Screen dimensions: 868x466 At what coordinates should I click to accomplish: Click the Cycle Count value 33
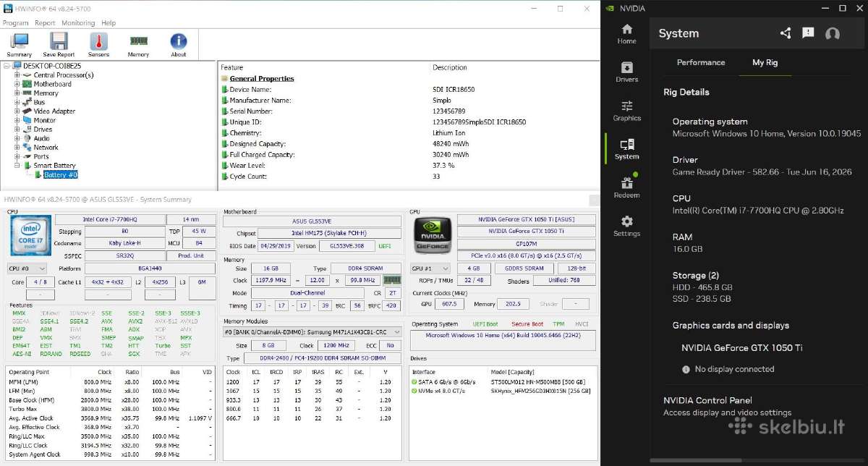pos(436,177)
